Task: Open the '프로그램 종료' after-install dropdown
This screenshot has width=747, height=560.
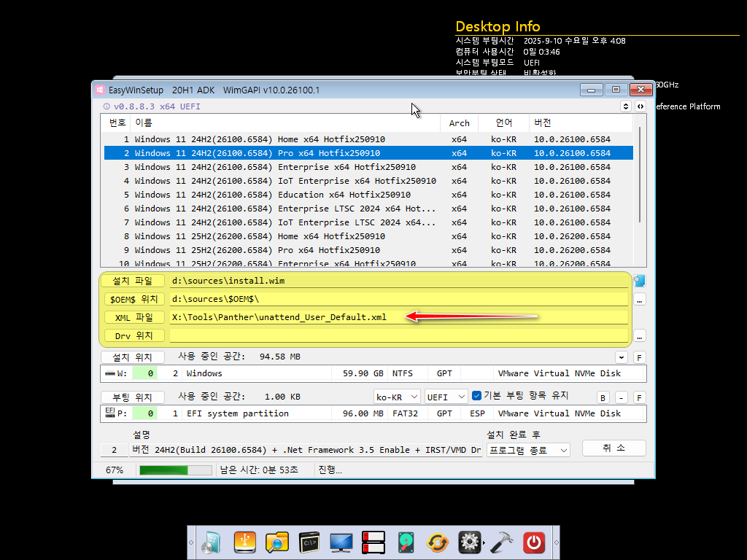Action: (528, 450)
